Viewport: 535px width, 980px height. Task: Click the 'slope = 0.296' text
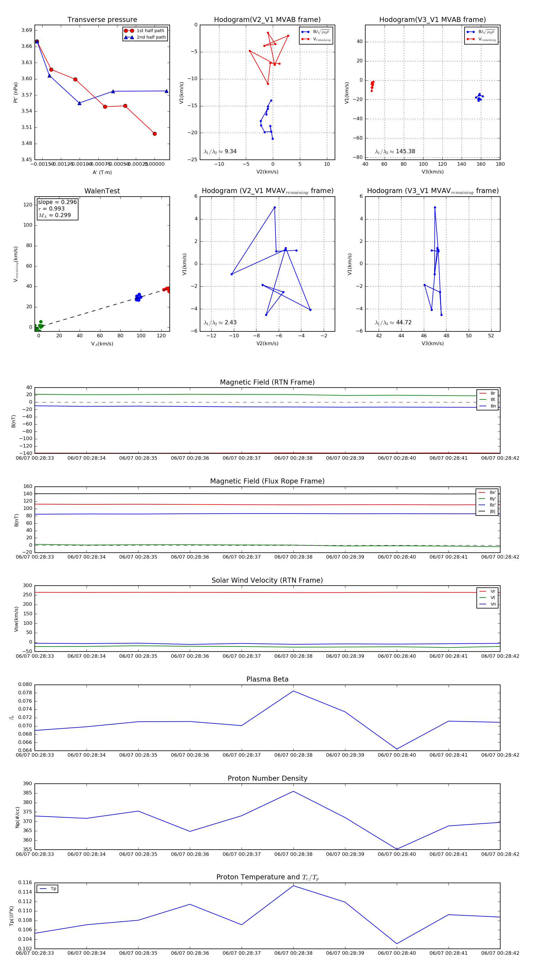click(x=57, y=202)
